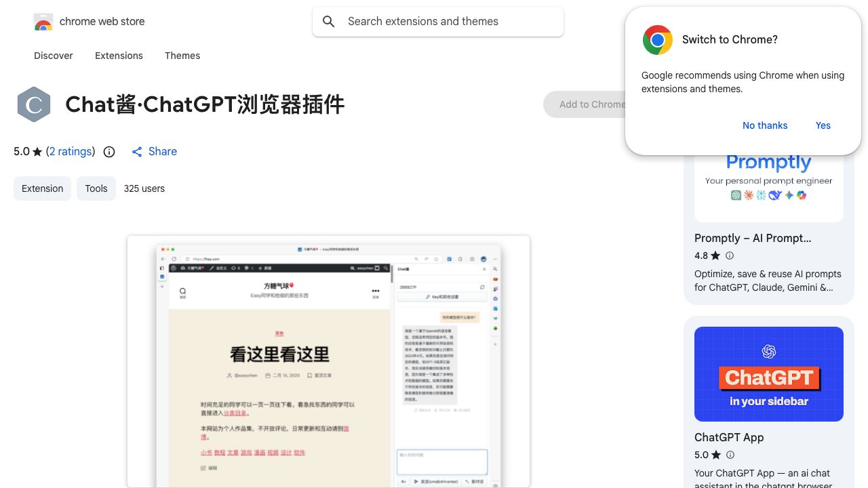Click the Chat酱 extension hexagon icon

(34, 104)
